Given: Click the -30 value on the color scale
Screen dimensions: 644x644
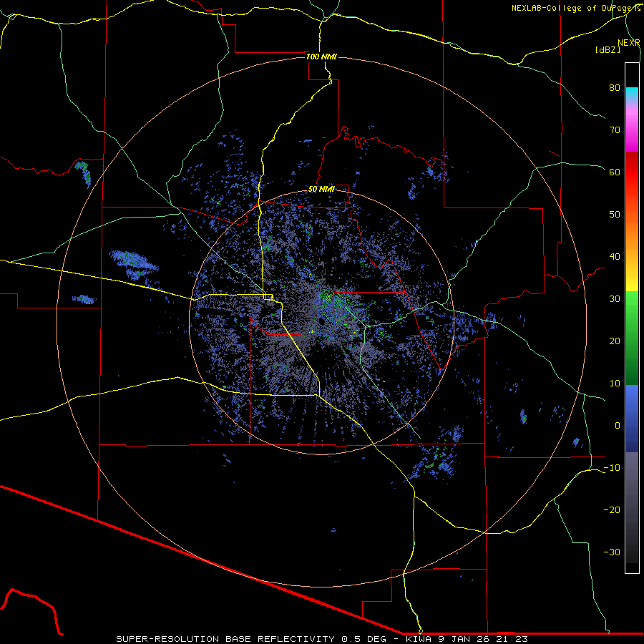Looking at the screenshot, I should tap(612, 552).
